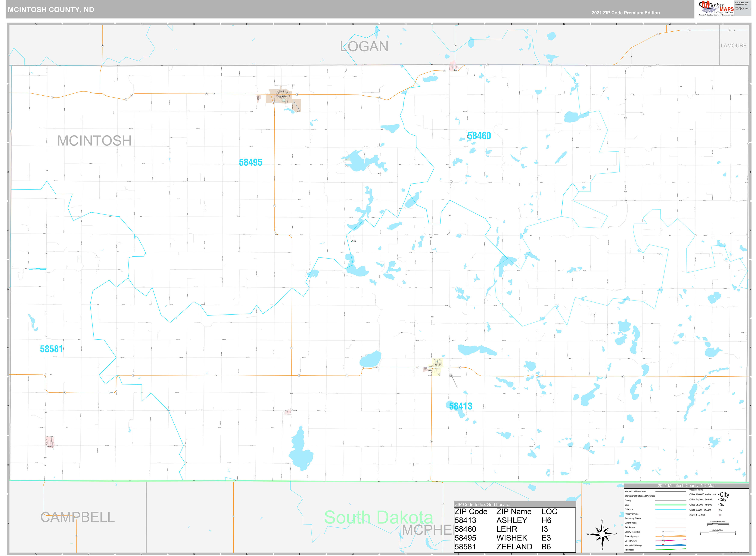Open the 2021 McIntosh County, ND Map title bar

click(687, 486)
